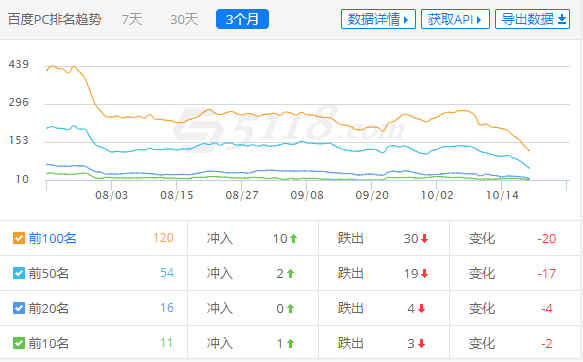Switch to the 30天 time range tab
Image resolution: width=583 pixels, height=362 pixels.
[184, 19]
